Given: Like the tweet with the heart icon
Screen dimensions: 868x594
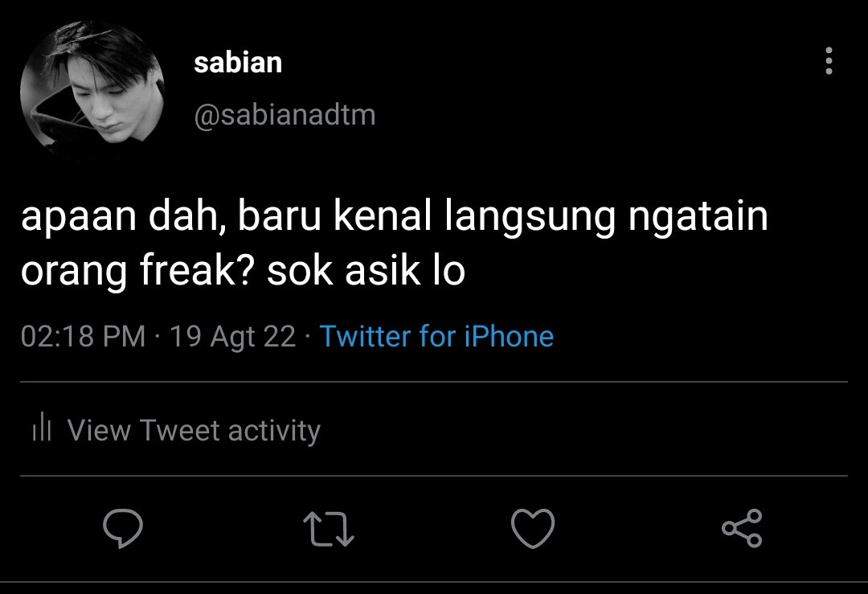Looking at the screenshot, I should pos(533,529).
